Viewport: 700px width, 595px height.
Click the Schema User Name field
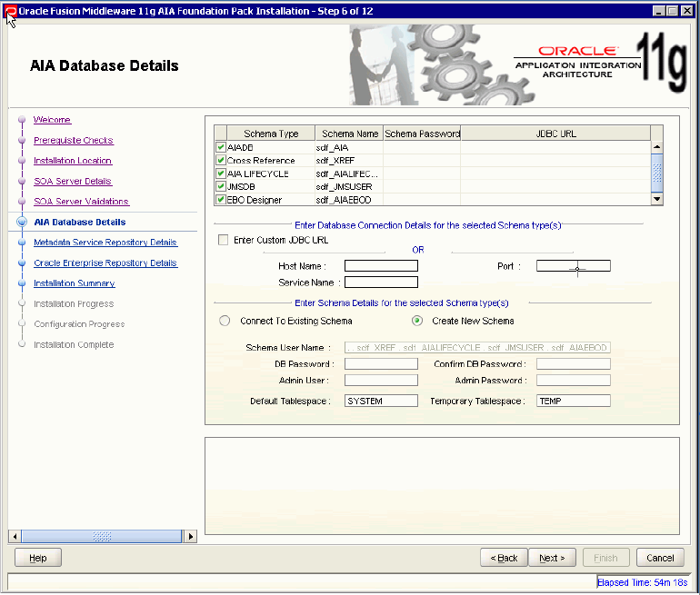477,347
